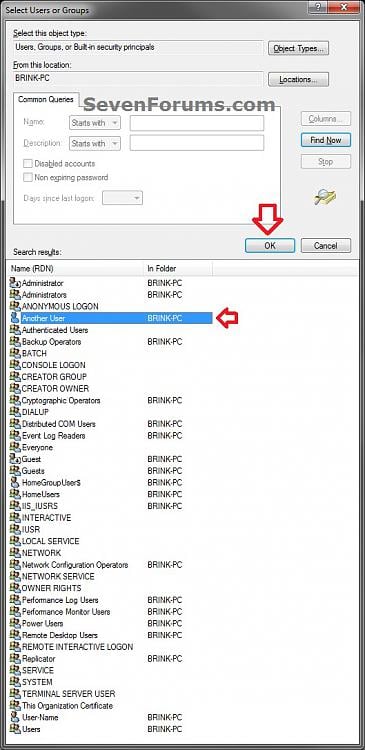Select the IUSR row
This screenshot has height=750, width=365.
click(x=110, y=529)
